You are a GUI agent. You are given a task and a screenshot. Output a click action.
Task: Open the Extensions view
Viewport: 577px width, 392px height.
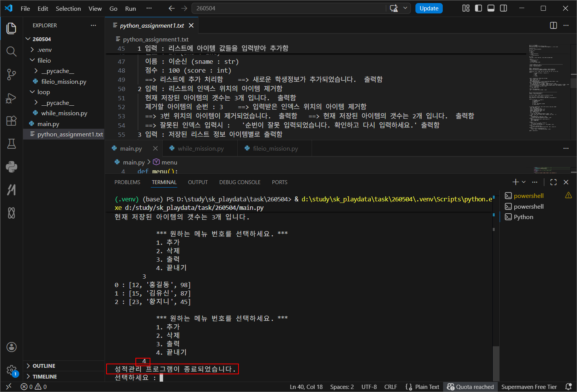point(12,121)
